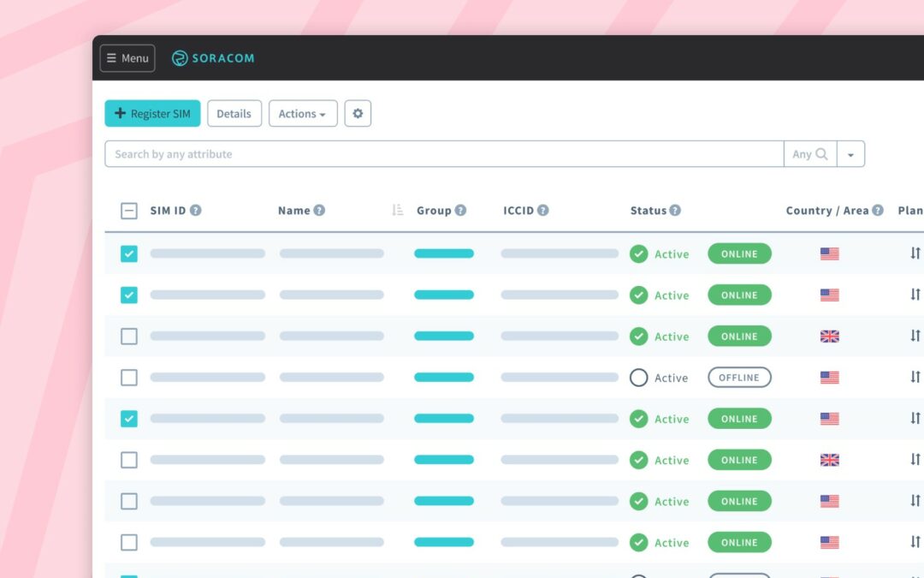Click the gear settings icon in toolbar

(x=358, y=114)
